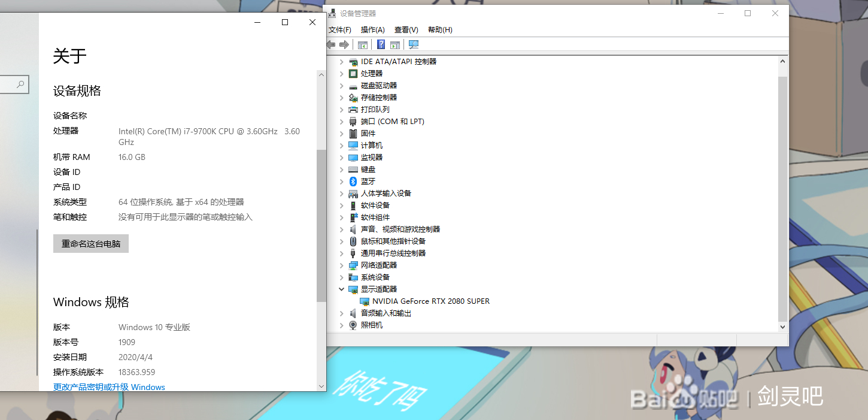Select the NVIDIA GeForce RTX 2080 SUPER entry
This screenshot has width=868, height=420.
[431, 301]
